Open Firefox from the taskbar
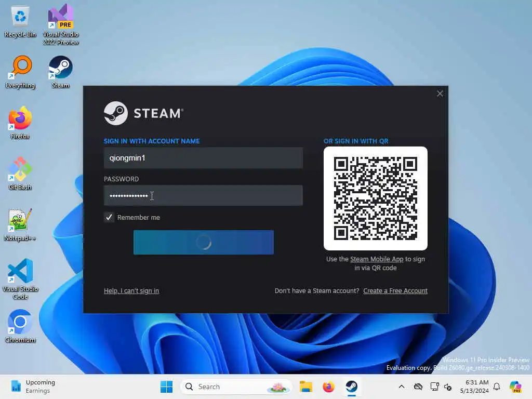 [328, 387]
